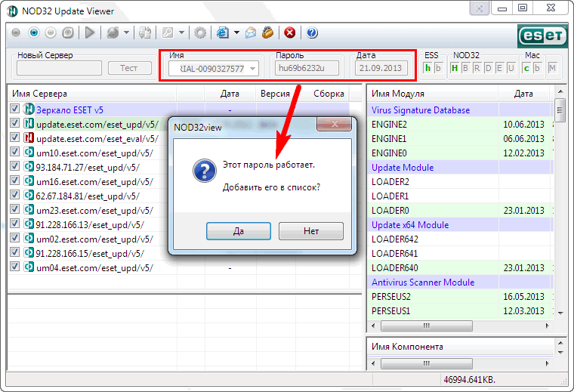Click the gray documents transfer toolbar icon
This screenshot has height=392, width=574.
tap(145, 33)
